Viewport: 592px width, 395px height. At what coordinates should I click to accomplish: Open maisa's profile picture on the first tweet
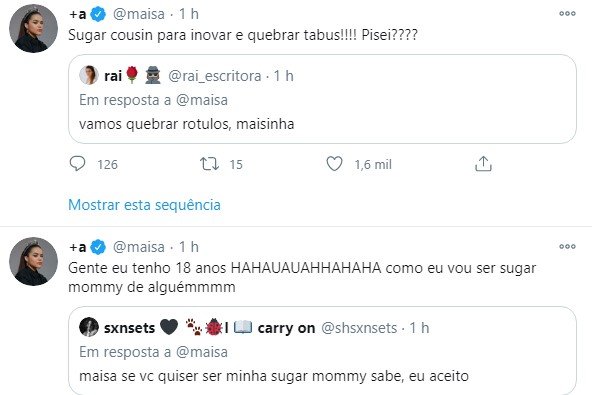tap(33, 28)
